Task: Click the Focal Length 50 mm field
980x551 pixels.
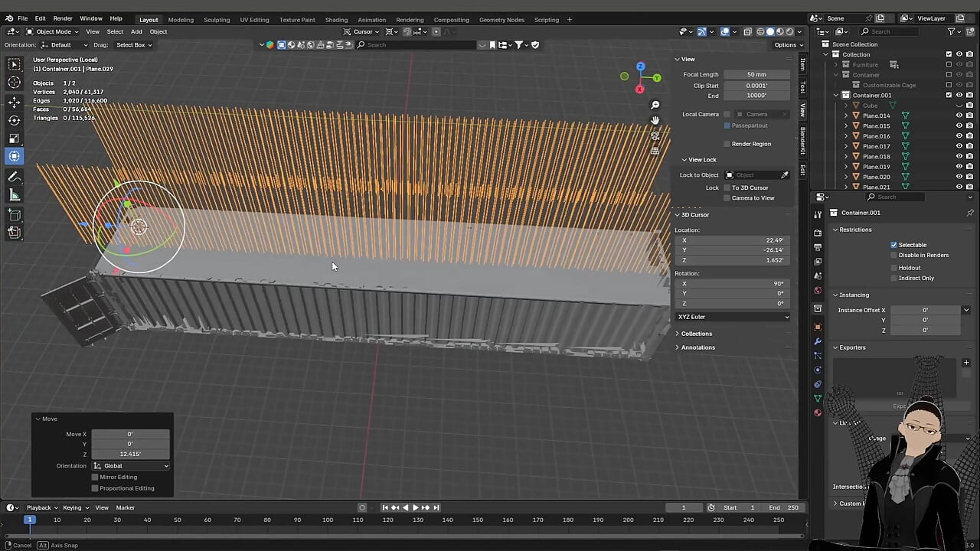Action: (756, 74)
